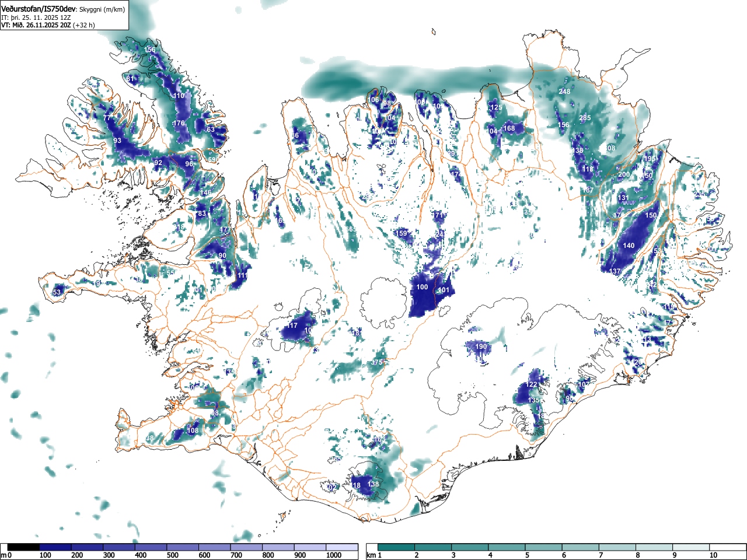
Task: Click the value 168 in the north
Action: [509, 128]
